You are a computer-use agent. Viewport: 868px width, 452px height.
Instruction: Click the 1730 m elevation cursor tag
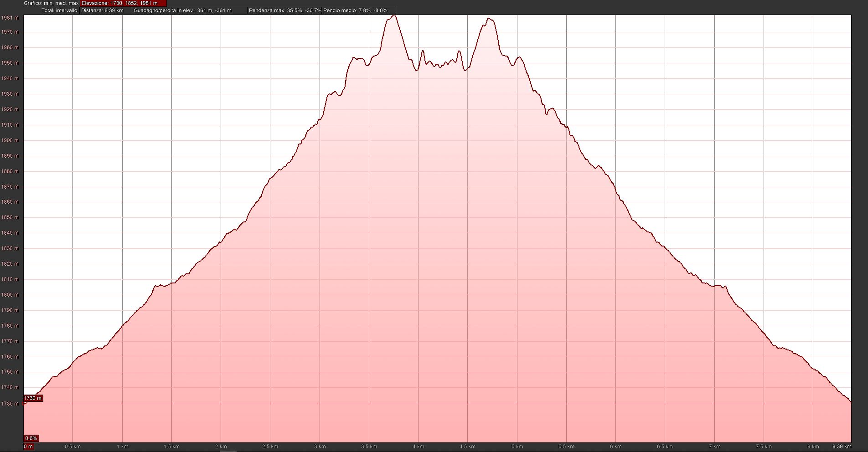coord(33,398)
